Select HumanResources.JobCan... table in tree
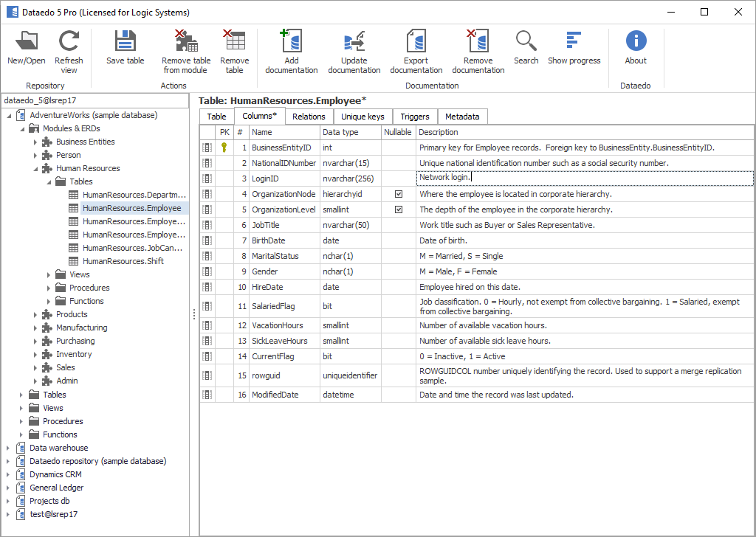The image size is (756, 537). [133, 248]
